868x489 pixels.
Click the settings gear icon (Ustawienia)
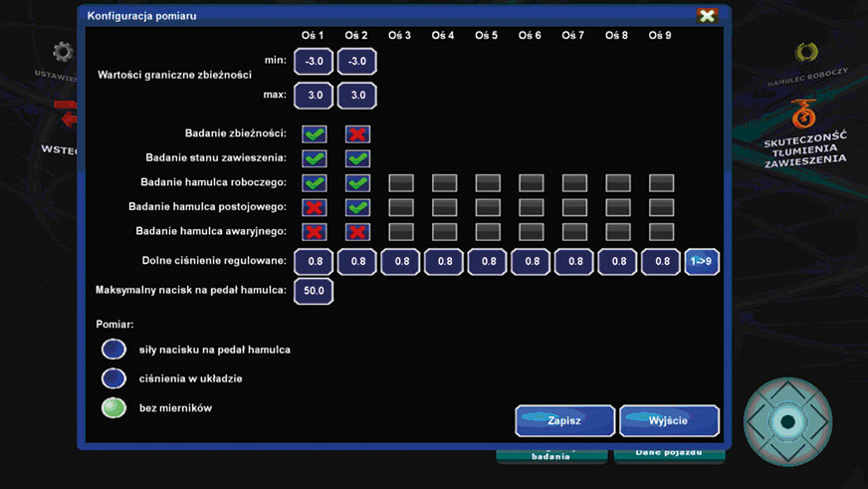point(62,52)
